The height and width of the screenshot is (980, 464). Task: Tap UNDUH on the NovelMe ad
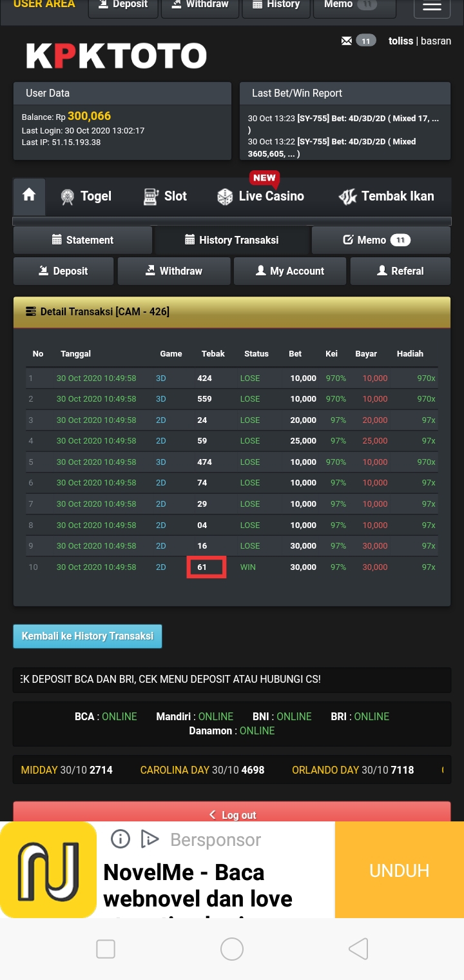tap(399, 870)
